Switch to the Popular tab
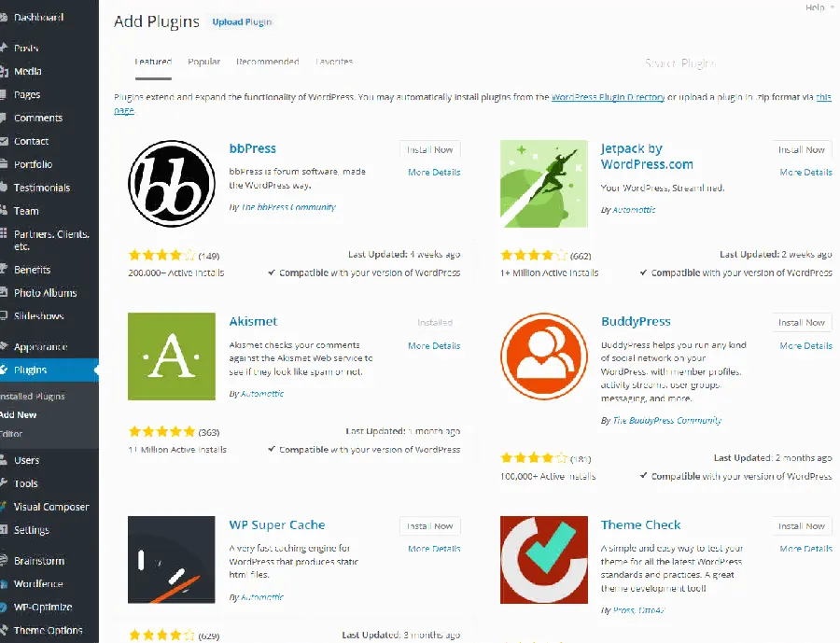The height and width of the screenshot is (643, 840). [204, 62]
